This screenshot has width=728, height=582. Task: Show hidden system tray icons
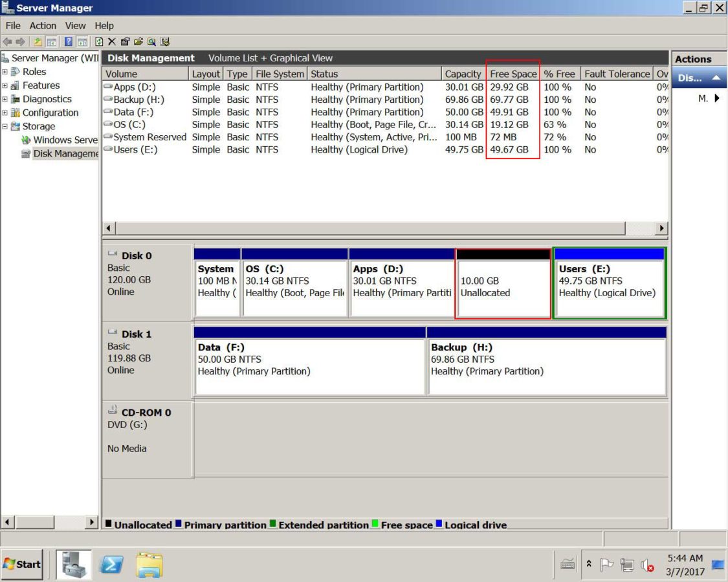(x=589, y=565)
